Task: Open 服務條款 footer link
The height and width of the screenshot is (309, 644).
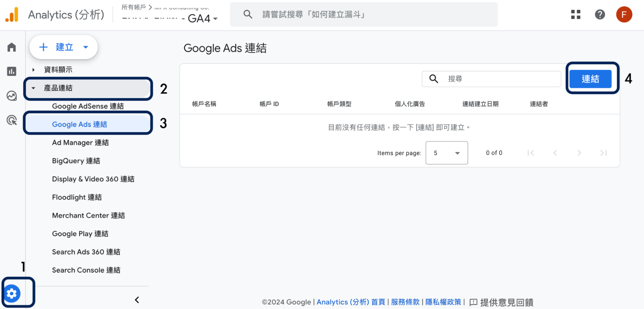Action: click(x=405, y=302)
